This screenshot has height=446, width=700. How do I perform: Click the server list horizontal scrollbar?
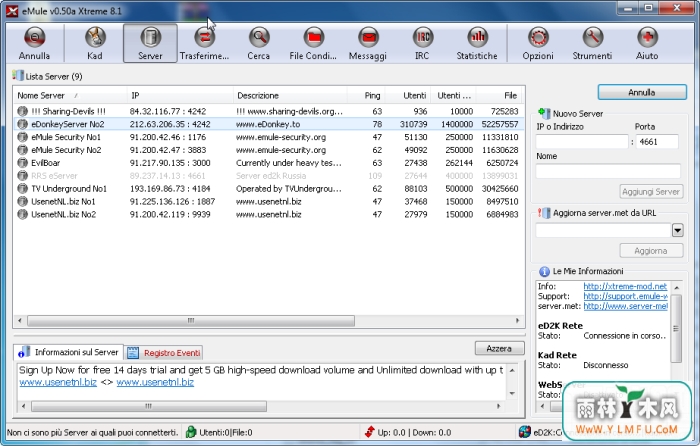tap(191, 321)
